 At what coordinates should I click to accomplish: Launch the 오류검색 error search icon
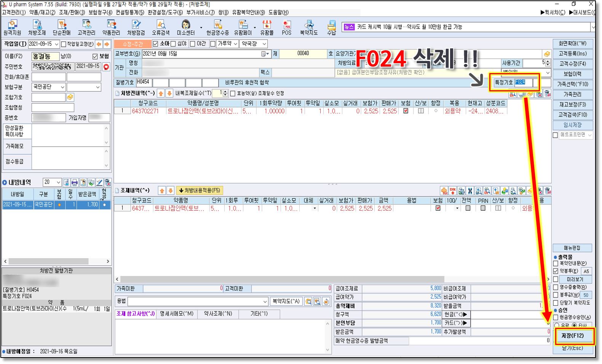(161, 27)
